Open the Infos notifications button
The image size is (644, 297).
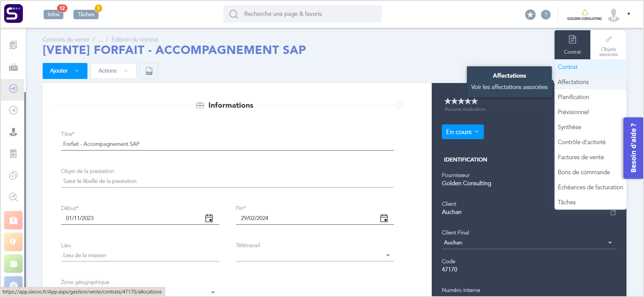click(x=53, y=14)
